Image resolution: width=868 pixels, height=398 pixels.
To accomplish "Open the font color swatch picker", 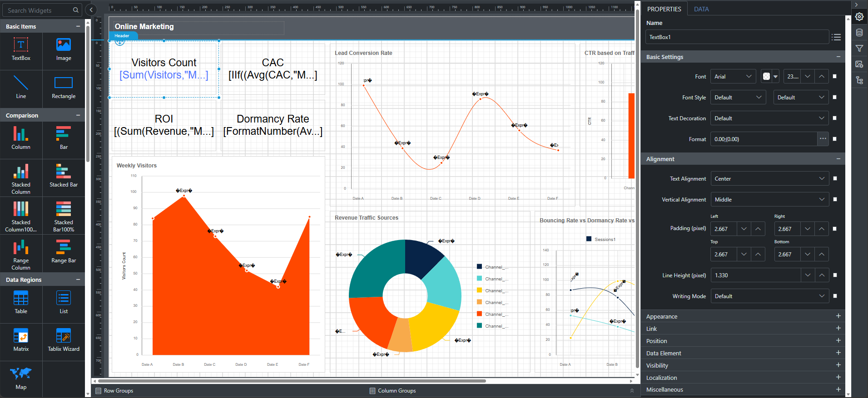I will 770,77.
